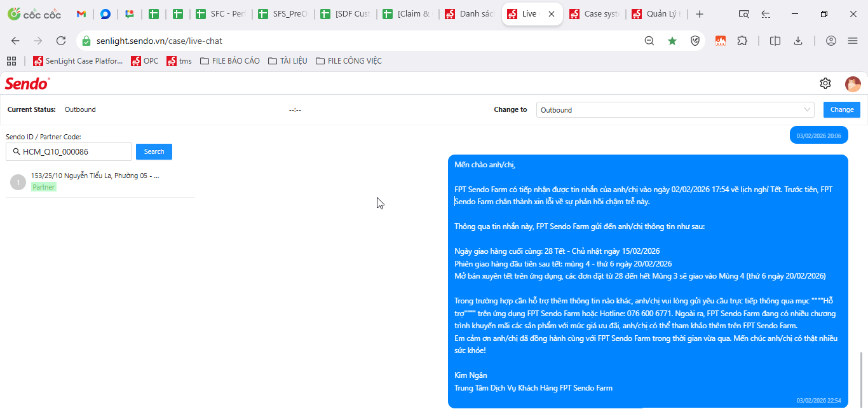Click the Sendo ID search field

tap(69, 151)
